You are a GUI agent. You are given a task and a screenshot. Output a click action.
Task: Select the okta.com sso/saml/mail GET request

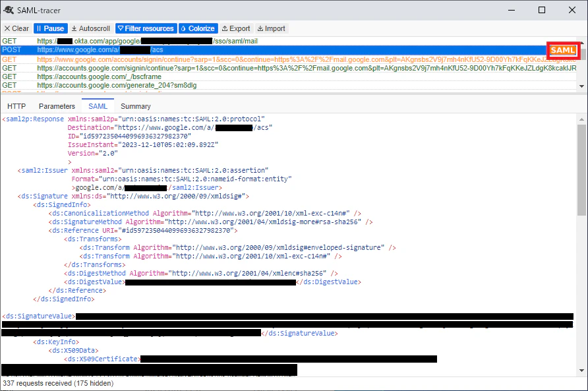coord(288,41)
